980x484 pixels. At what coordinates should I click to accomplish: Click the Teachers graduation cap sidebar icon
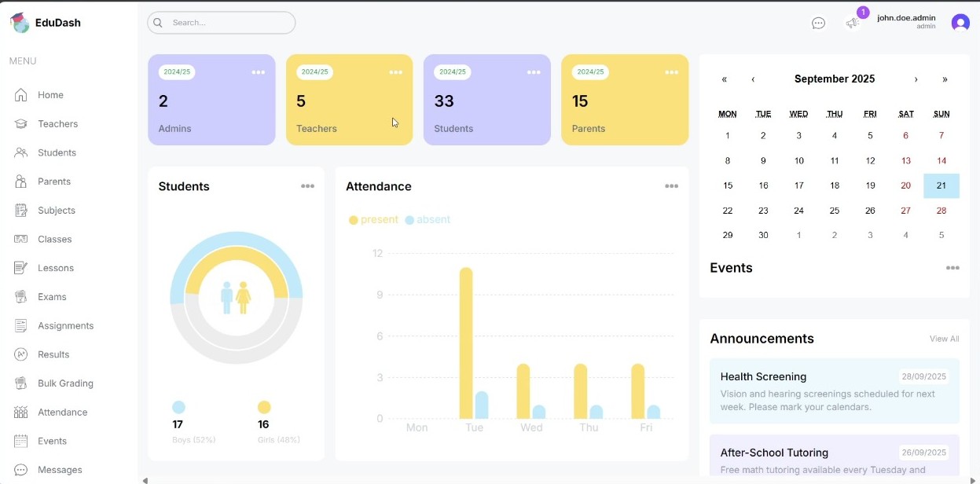click(x=21, y=124)
